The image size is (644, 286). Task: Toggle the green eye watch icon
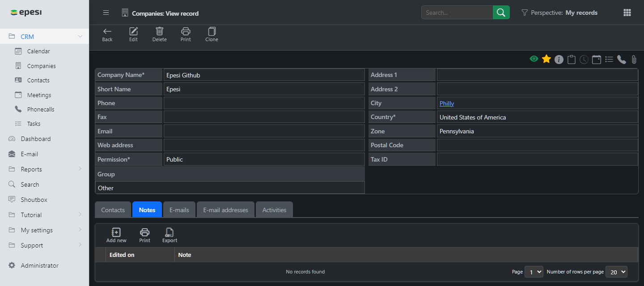534,59
